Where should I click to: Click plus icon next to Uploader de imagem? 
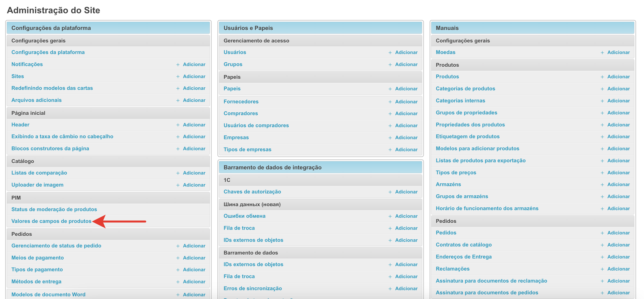[178, 185]
